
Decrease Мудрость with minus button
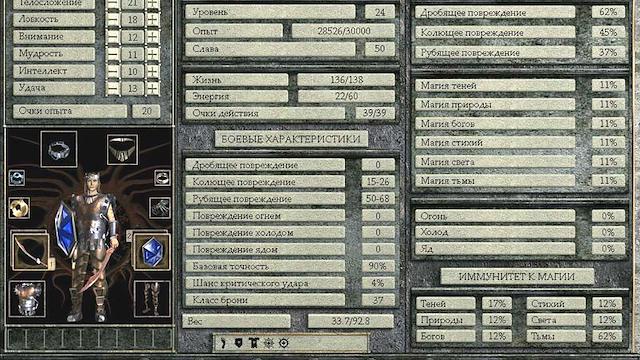click(113, 54)
